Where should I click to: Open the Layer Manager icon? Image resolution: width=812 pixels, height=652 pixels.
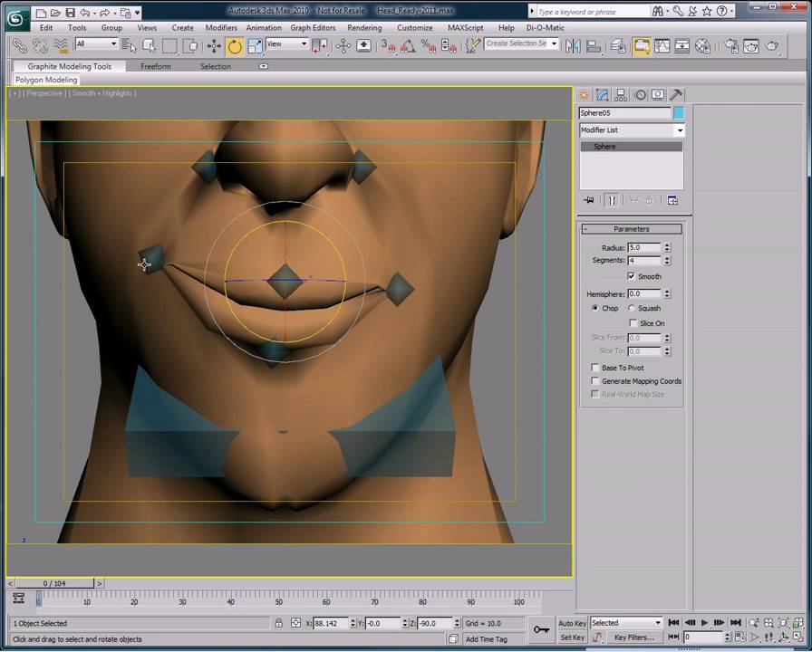[x=618, y=46]
